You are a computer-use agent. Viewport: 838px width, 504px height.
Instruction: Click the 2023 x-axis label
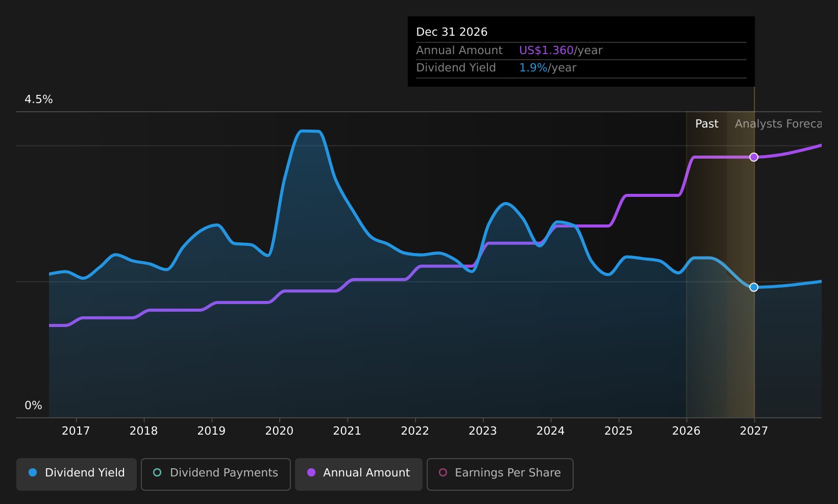(x=483, y=431)
